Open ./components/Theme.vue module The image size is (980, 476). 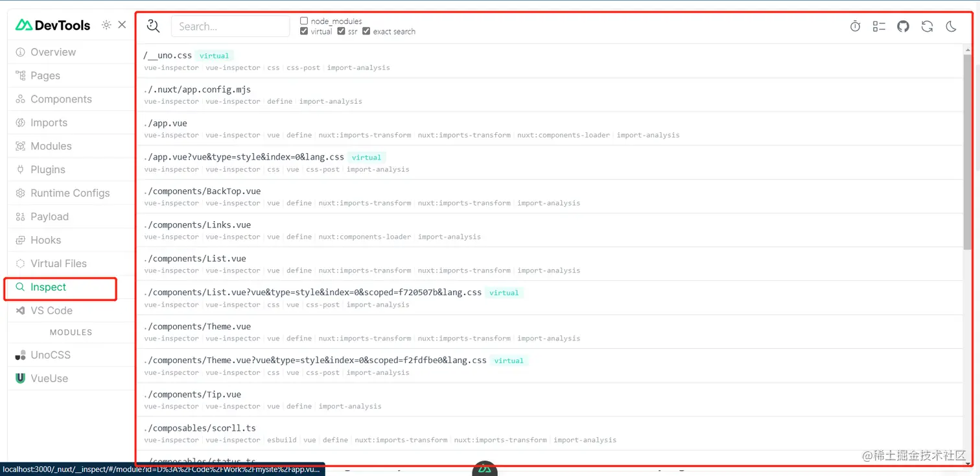[x=550, y=332]
